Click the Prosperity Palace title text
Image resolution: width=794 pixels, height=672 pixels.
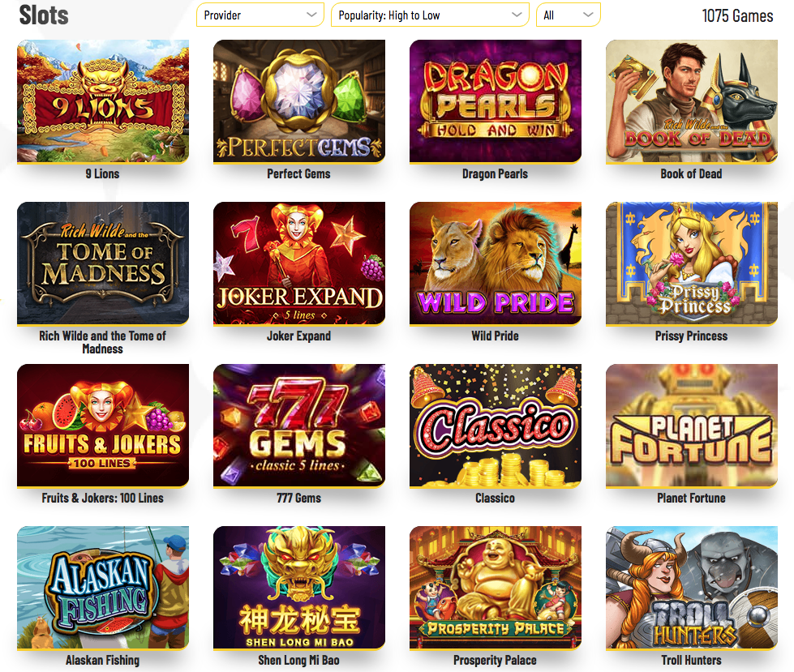pos(495,661)
